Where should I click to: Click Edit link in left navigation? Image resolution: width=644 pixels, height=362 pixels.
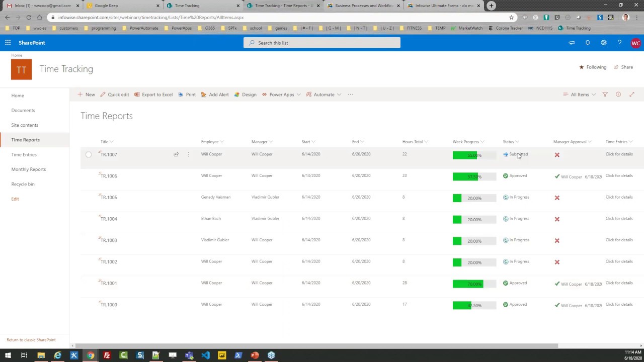point(15,199)
